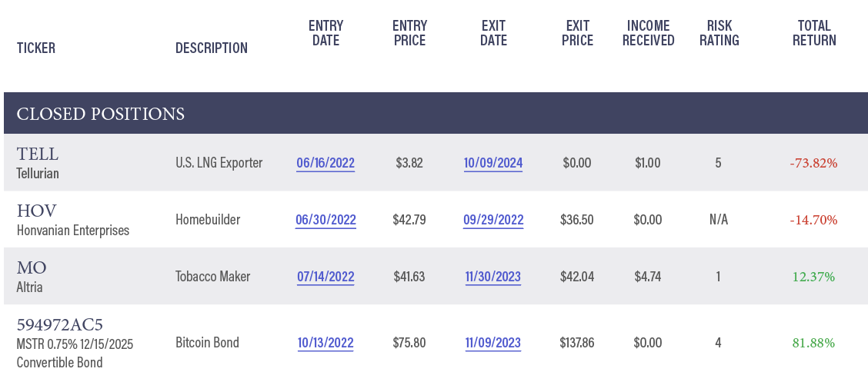The height and width of the screenshot is (372, 868).
Task: Click the INCOME RECEIVED column header
Action: [648, 33]
